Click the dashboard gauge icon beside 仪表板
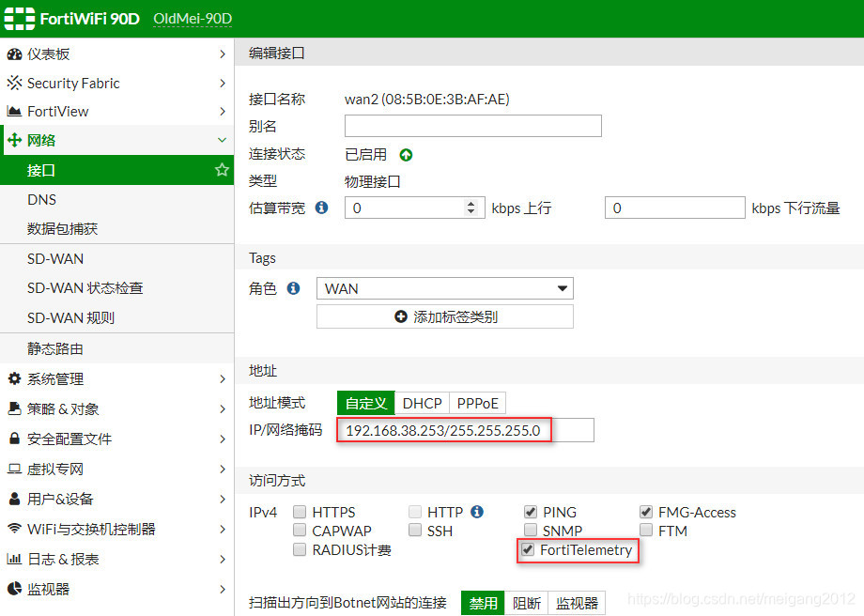The image size is (864, 616). 14,54
